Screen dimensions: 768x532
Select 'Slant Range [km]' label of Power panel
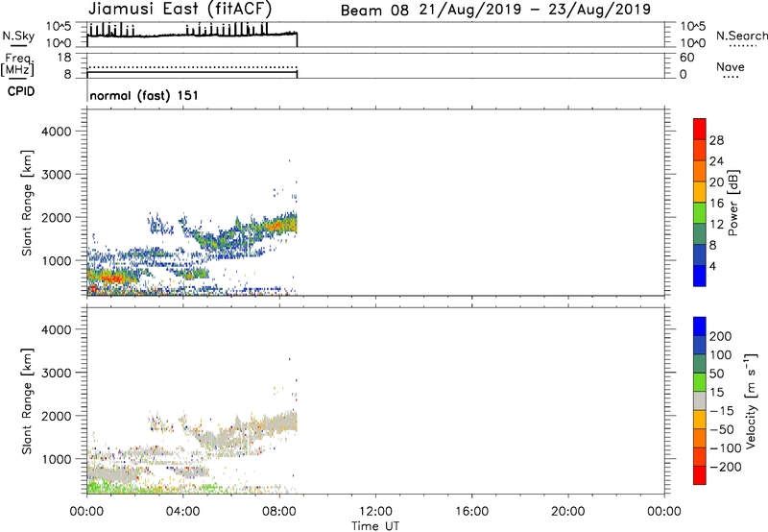[x=27, y=203]
